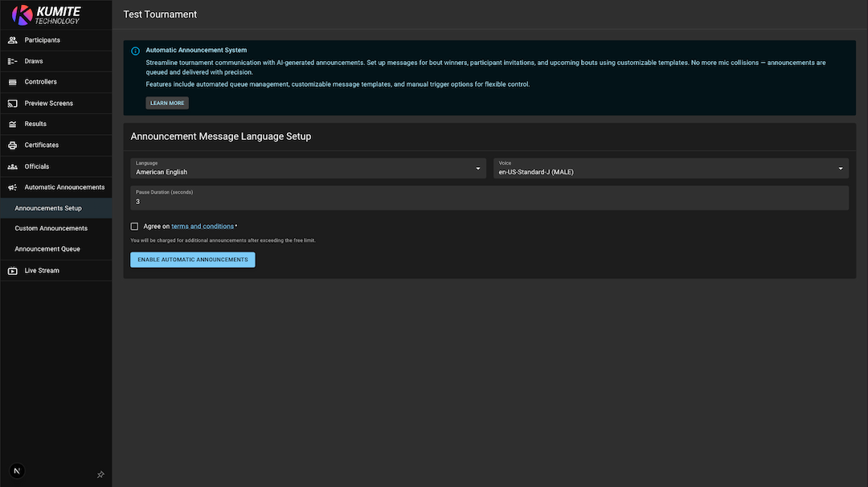Screen dimensions: 868x487
Task: Open the Voice selection dropdown
Action: point(670,168)
